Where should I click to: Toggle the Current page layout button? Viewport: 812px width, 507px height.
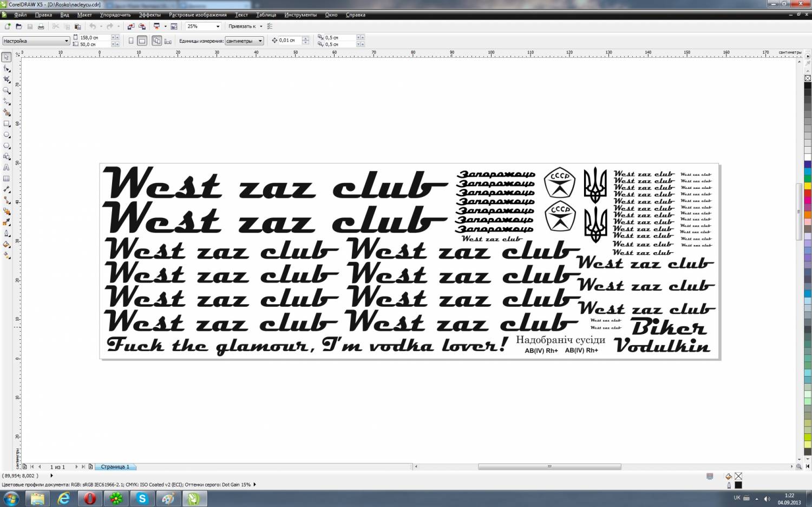click(168, 41)
